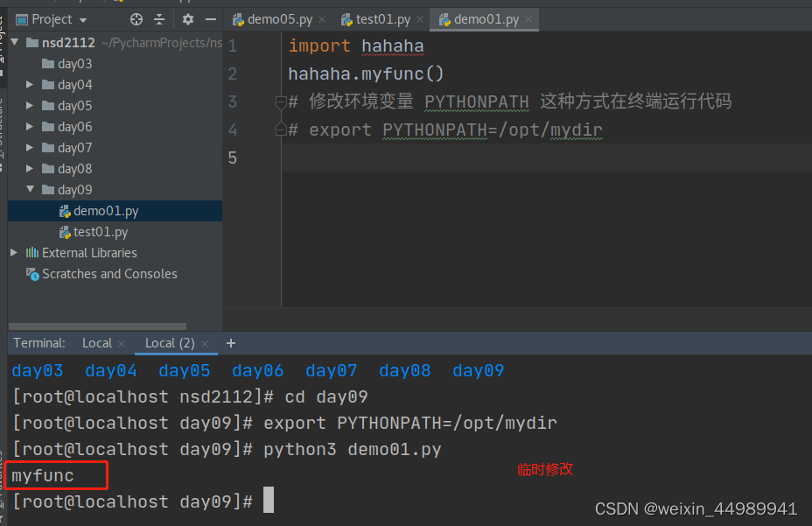This screenshot has width=812, height=526.
Task: Click the Hide panel icon in Project toolbar
Action: [x=211, y=18]
